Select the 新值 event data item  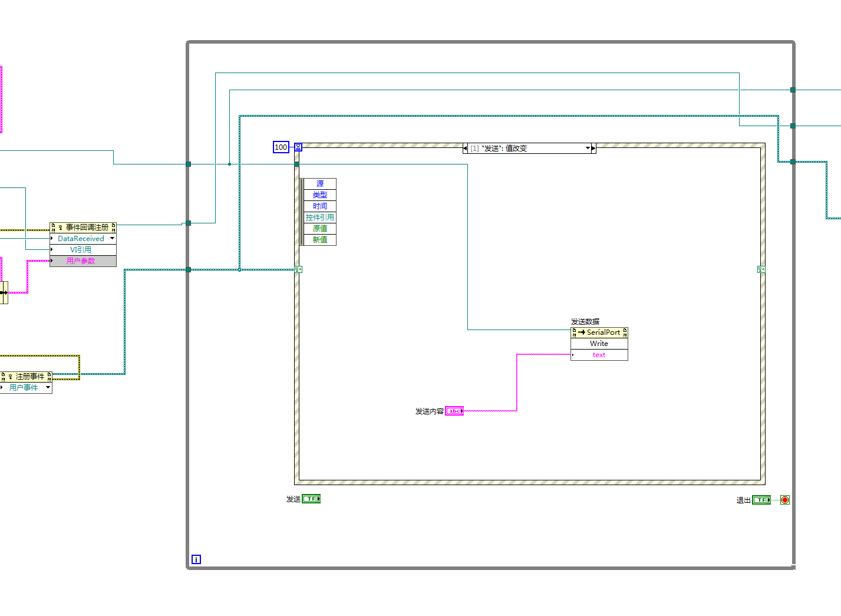click(x=320, y=240)
